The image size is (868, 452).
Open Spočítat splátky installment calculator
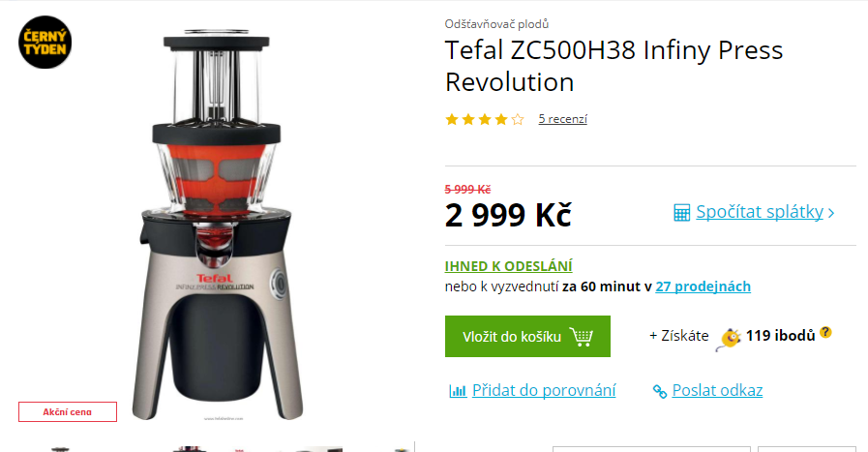coord(760,212)
